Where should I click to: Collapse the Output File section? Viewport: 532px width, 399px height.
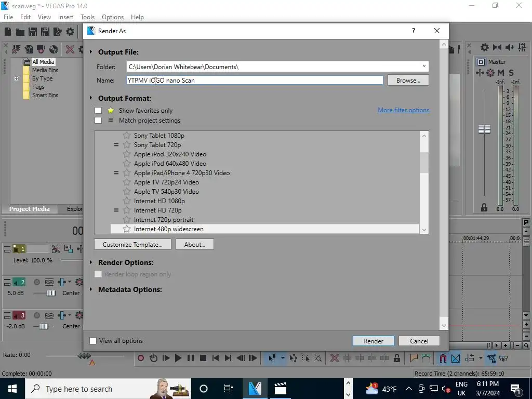(91, 51)
